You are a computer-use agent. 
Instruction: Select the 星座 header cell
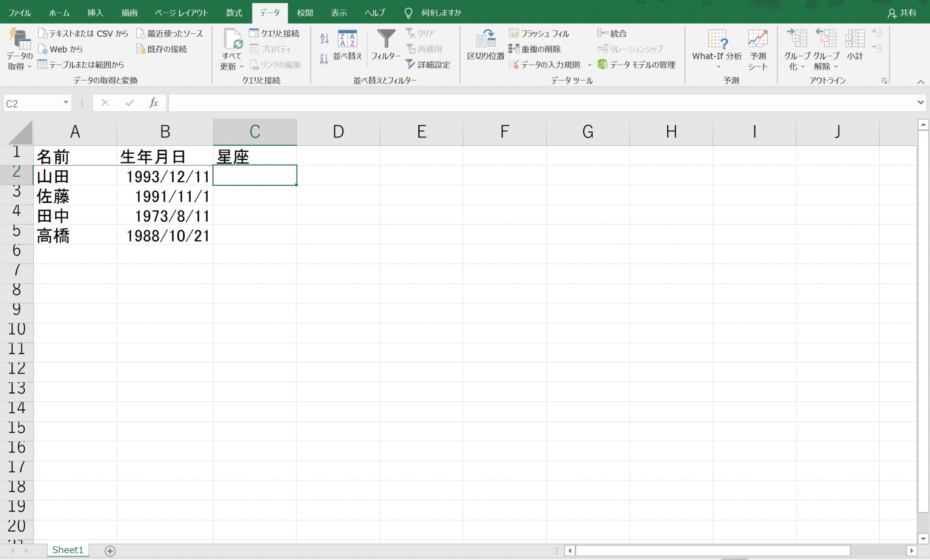point(255,156)
